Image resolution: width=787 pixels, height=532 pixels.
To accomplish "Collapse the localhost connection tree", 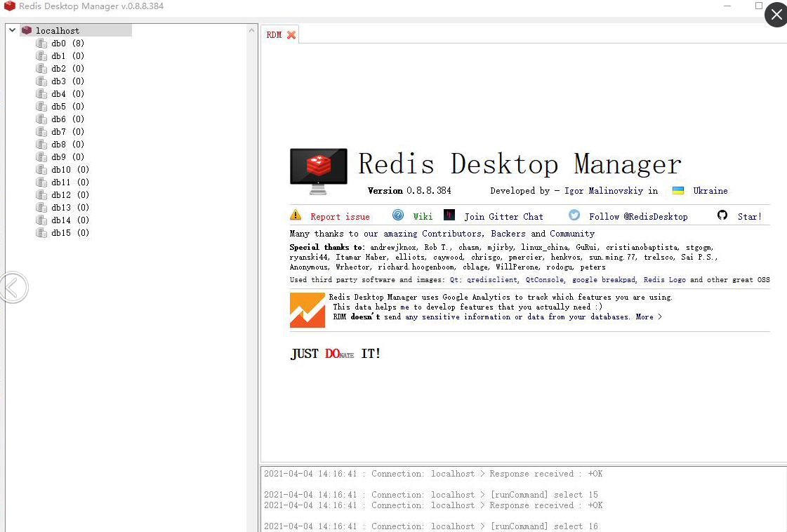I will 13,30.
